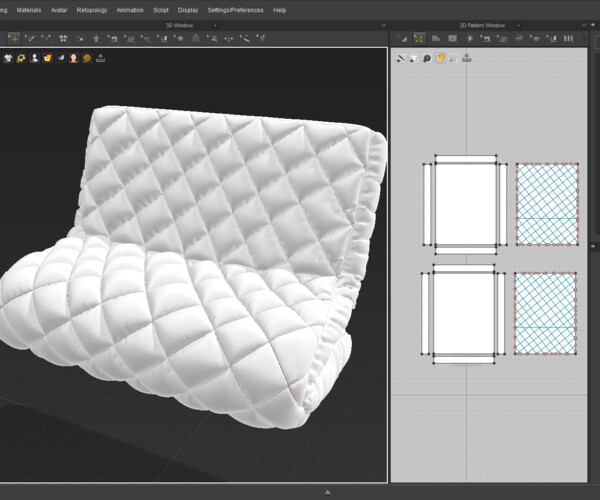Click the avatar head icon in 3D view

point(74,58)
